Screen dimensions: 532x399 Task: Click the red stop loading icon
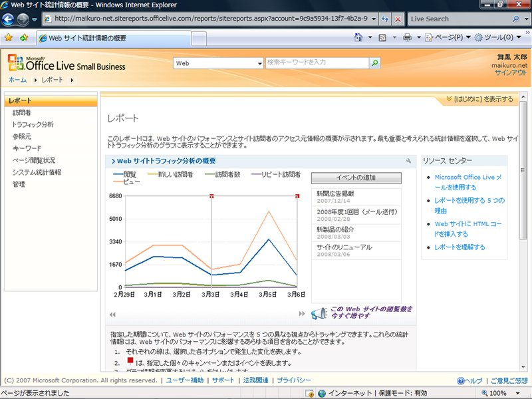[x=398, y=19]
